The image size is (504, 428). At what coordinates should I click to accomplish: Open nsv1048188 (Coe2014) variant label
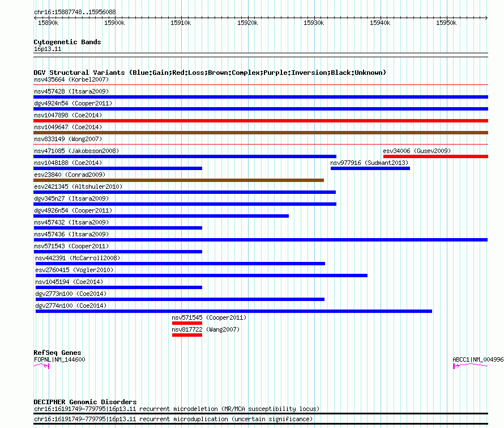click(68, 163)
